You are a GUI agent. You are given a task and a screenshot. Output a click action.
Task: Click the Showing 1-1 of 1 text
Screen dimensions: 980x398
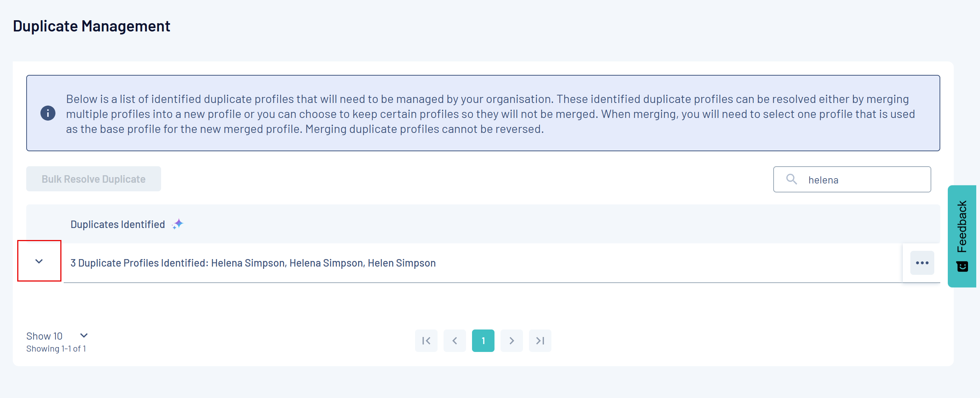56,349
